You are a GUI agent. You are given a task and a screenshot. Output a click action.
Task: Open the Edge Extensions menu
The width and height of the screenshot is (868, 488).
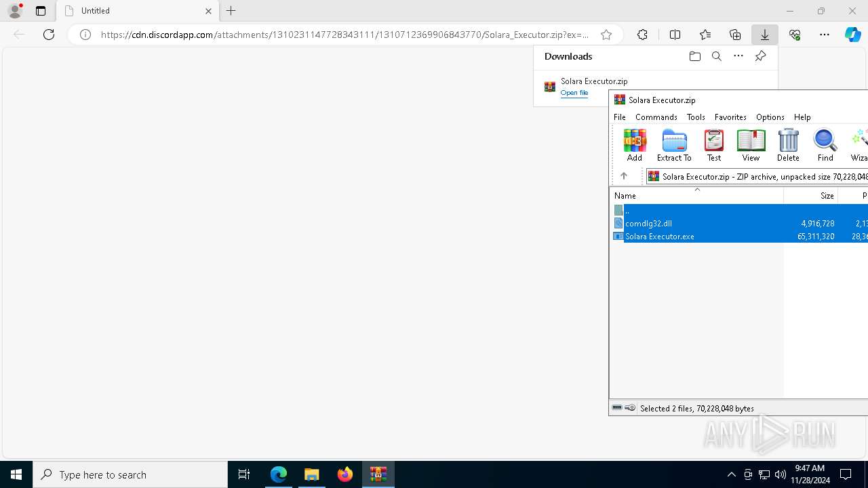coord(642,35)
